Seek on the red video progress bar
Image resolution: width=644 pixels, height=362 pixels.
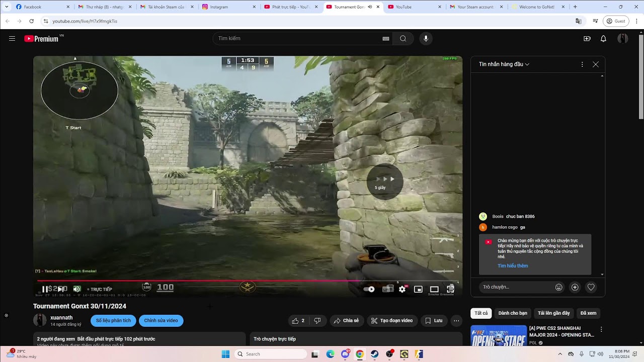(x=248, y=281)
